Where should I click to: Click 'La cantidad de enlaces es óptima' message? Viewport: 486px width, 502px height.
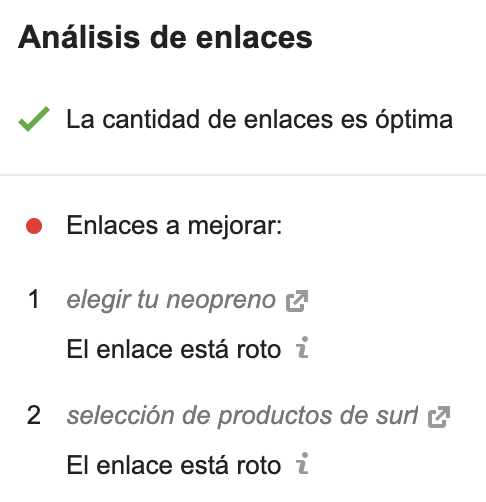point(260,119)
